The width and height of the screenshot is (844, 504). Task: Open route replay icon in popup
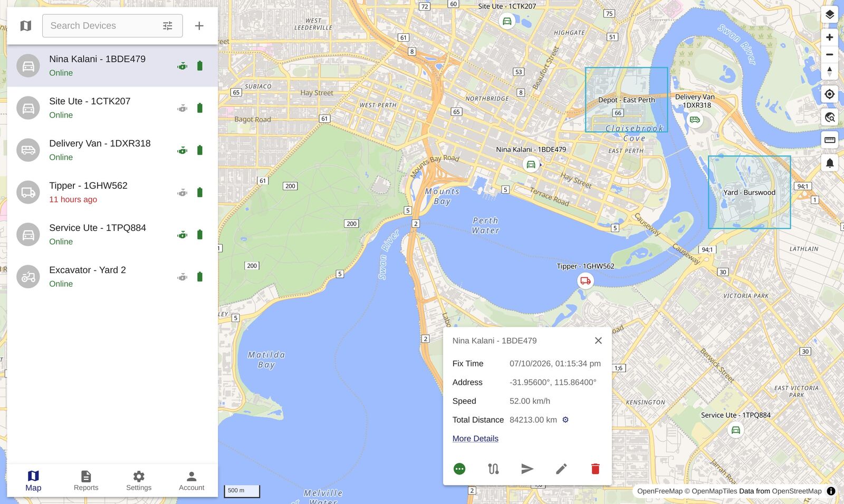click(x=493, y=469)
